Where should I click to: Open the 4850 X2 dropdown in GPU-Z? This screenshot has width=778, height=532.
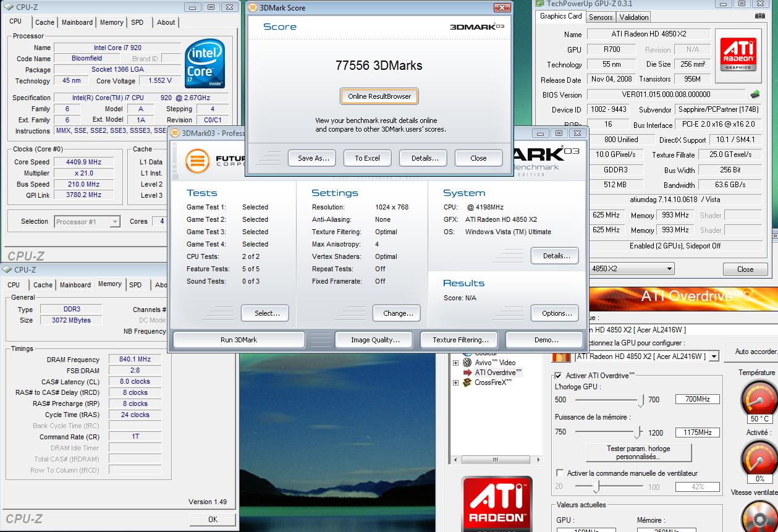tap(669, 269)
